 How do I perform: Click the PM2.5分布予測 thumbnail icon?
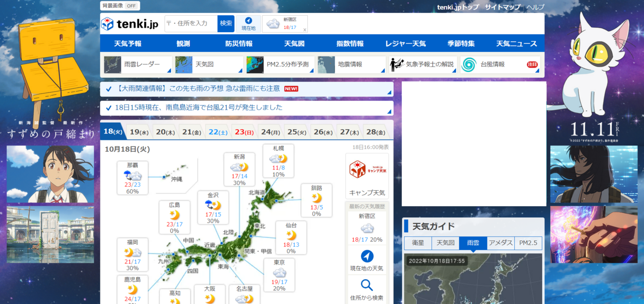[255, 64]
